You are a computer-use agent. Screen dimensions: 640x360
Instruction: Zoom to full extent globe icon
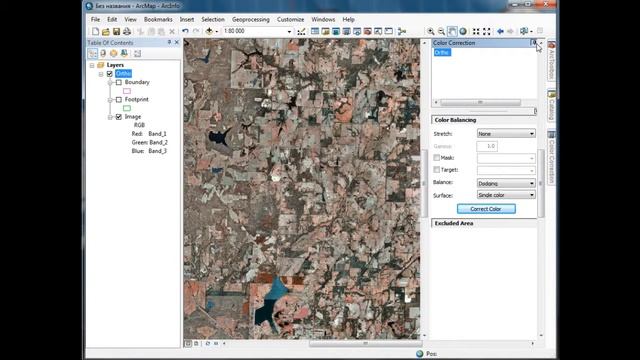click(463, 31)
